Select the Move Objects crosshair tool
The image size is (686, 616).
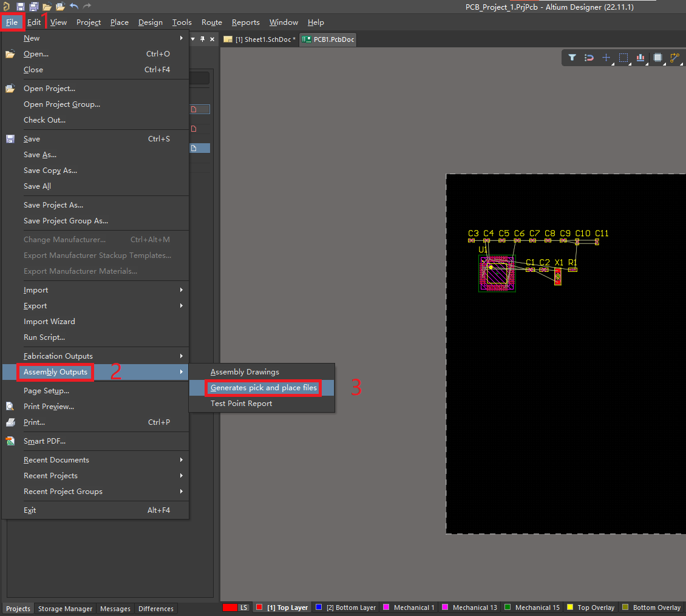(x=606, y=57)
